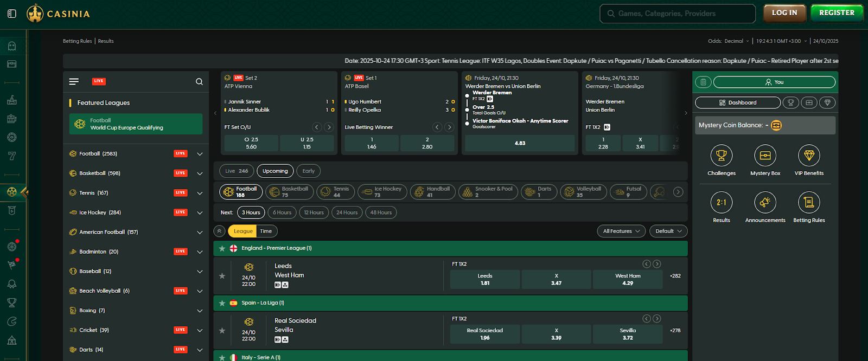The width and height of the screenshot is (868, 361).
Task: Collapse all leagues with up-chevron button
Action: (x=219, y=231)
